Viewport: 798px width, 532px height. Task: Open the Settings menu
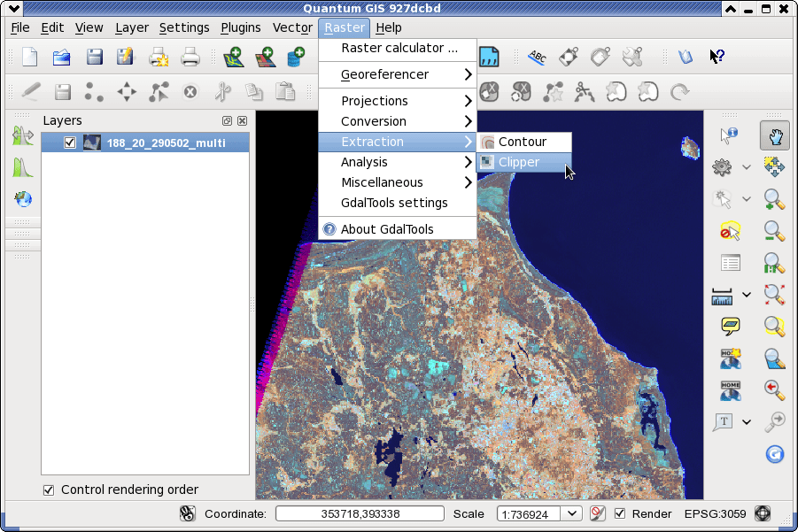coord(184,27)
